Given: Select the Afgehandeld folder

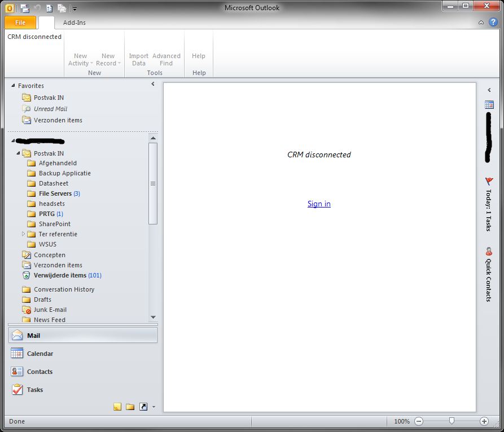Looking at the screenshot, I should tap(58, 163).
